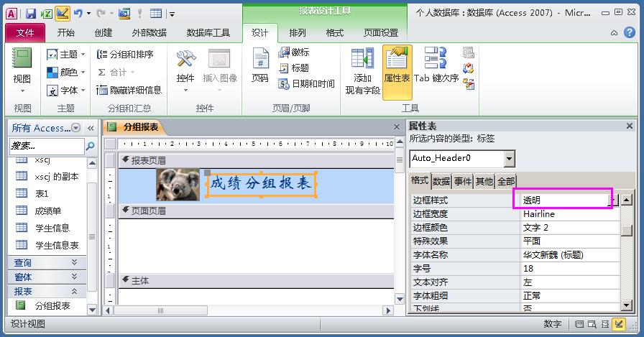The height and width of the screenshot is (337, 644).
Task: Collapse the 报表 (Reports) group
Action: tap(47, 291)
